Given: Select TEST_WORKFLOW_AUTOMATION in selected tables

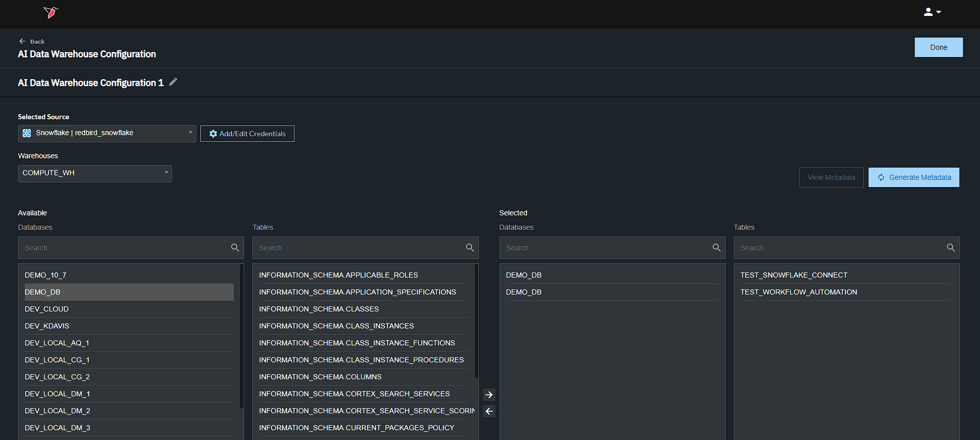Looking at the screenshot, I should (x=799, y=292).
